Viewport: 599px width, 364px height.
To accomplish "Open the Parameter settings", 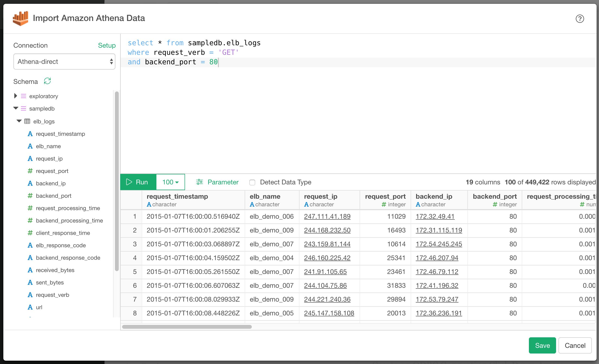I will pos(217,182).
